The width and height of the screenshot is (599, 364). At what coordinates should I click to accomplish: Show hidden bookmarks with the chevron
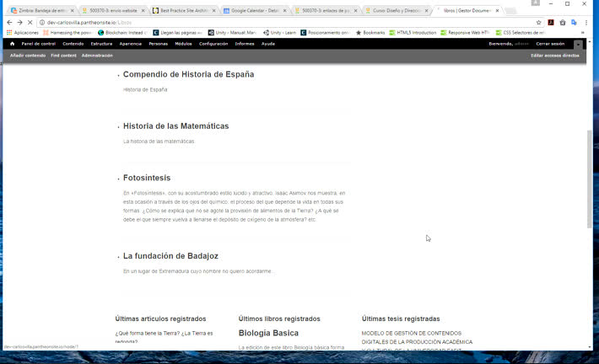tap(583, 33)
